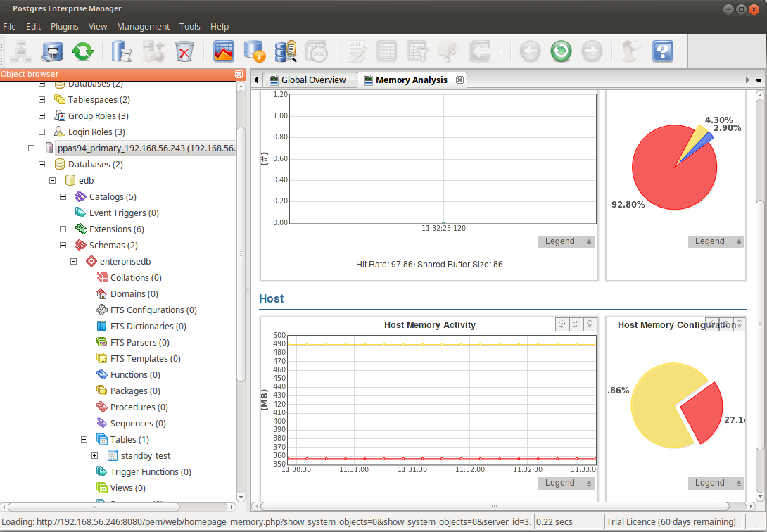This screenshot has height=532, width=767.
Task: Collapse the edb database node
Action: pyautogui.click(x=52, y=180)
